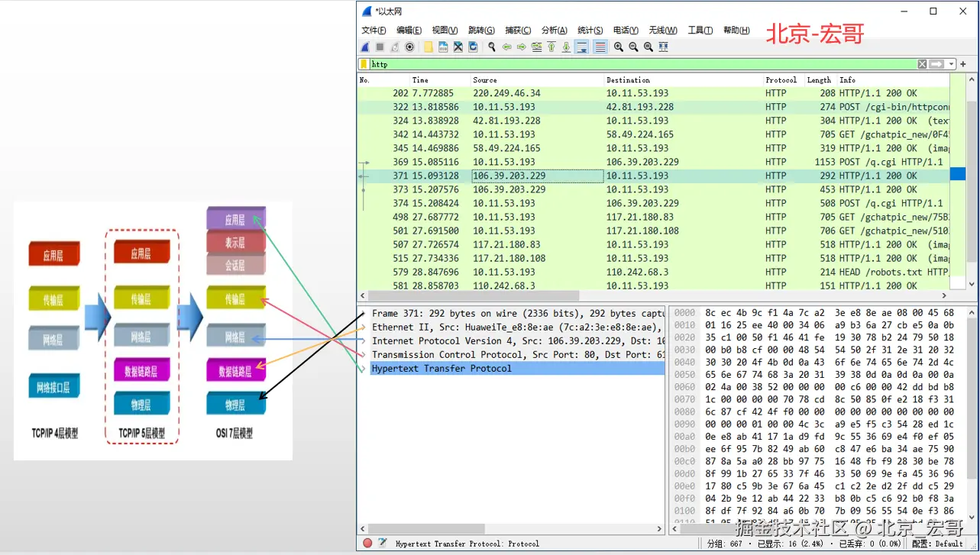Click packet list vertical scrollbar
This screenshot has height=555, width=980.
pyautogui.click(x=972, y=183)
